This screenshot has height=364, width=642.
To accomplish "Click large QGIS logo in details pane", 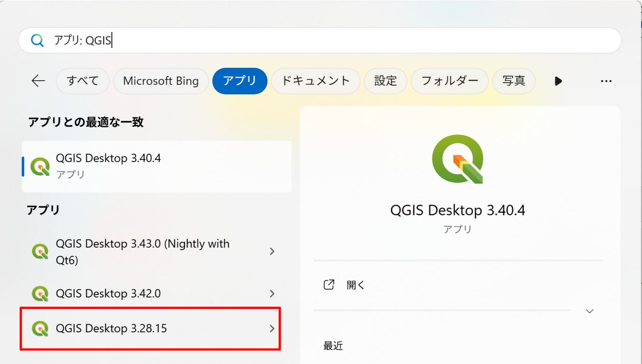I will click(458, 159).
